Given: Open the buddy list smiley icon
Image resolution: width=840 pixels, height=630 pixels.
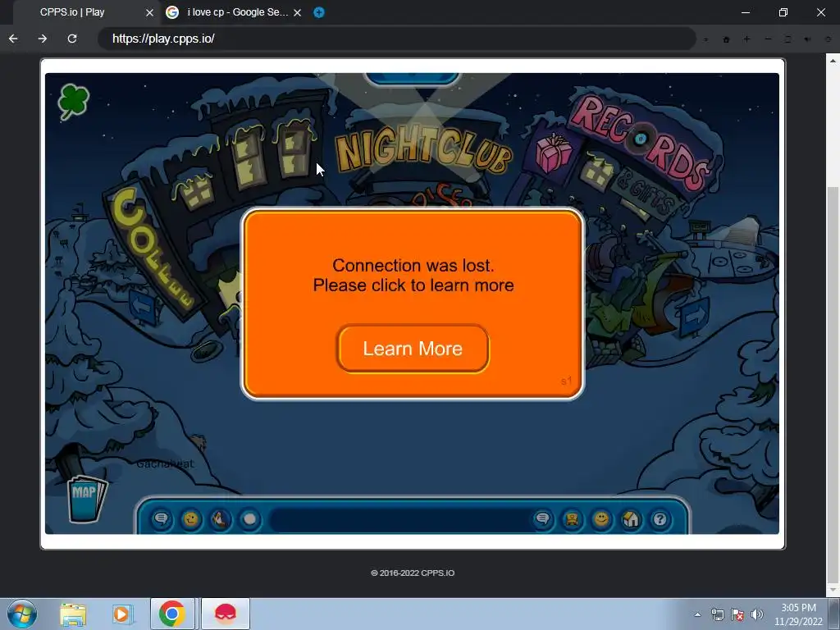Looking at the screenshot, I should click(601, 519).
